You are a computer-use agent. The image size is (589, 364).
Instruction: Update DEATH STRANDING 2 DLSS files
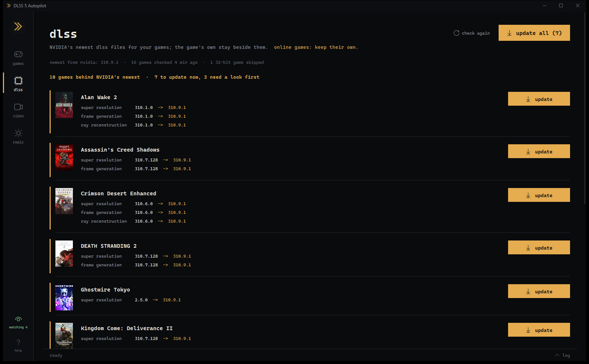[539, 247]
